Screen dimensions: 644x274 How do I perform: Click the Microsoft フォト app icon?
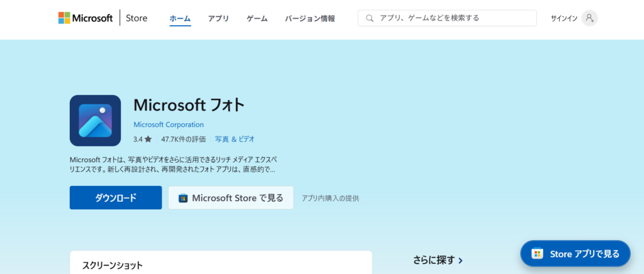[x=95, y=121]
